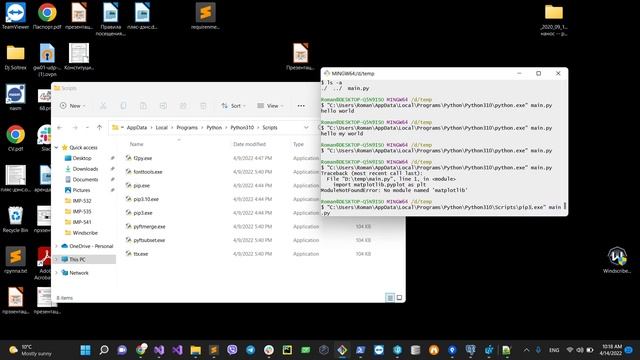
Task: Sort by the Name column header
Action: (x=136, y=144)
